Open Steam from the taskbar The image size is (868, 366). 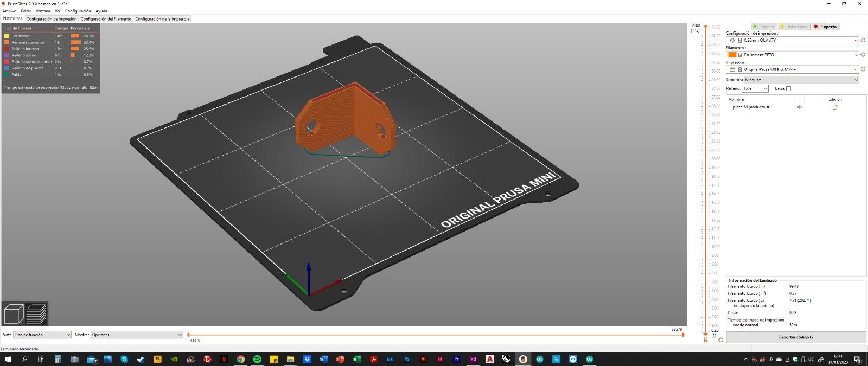(141, 359)
